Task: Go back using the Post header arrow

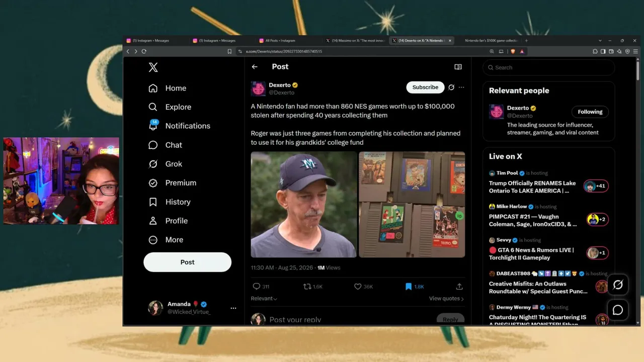Action: point(255,67)
